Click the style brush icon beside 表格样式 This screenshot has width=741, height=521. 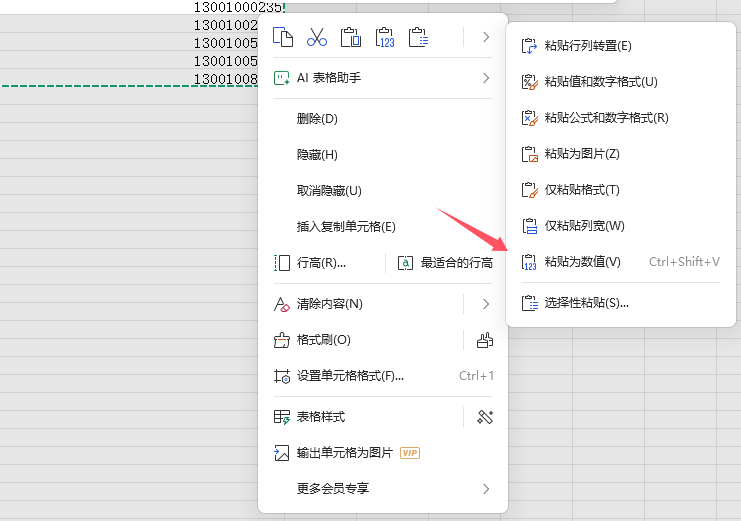485,416
